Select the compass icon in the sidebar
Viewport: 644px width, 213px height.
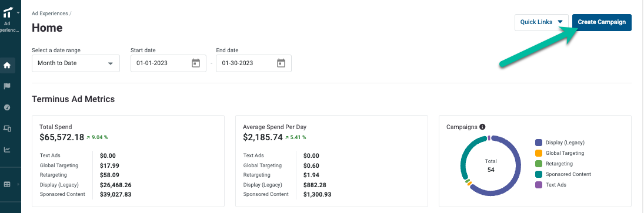point(7,107)
